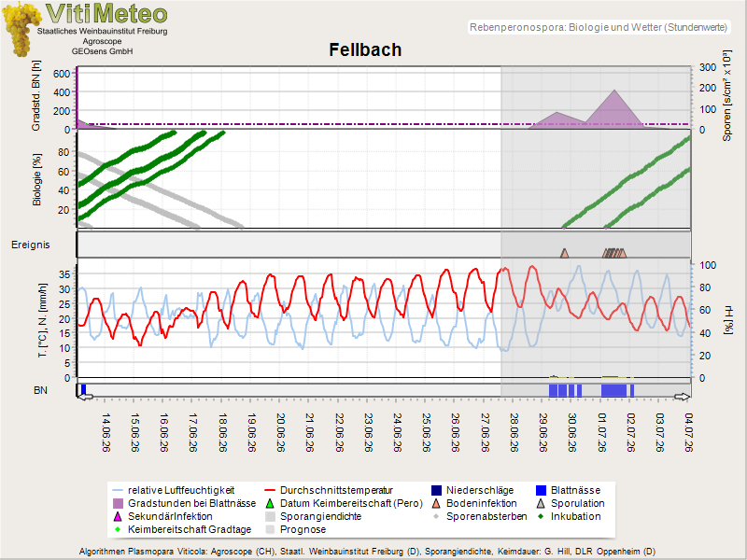Click the 26.06.26 date label
The width and height of the screenshot is (747, 560).
456,432
